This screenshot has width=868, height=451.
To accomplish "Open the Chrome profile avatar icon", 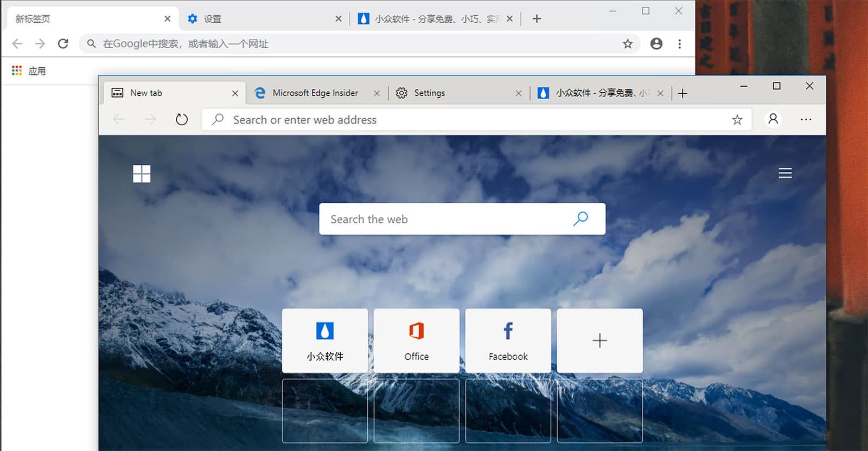I will point(656,44).
